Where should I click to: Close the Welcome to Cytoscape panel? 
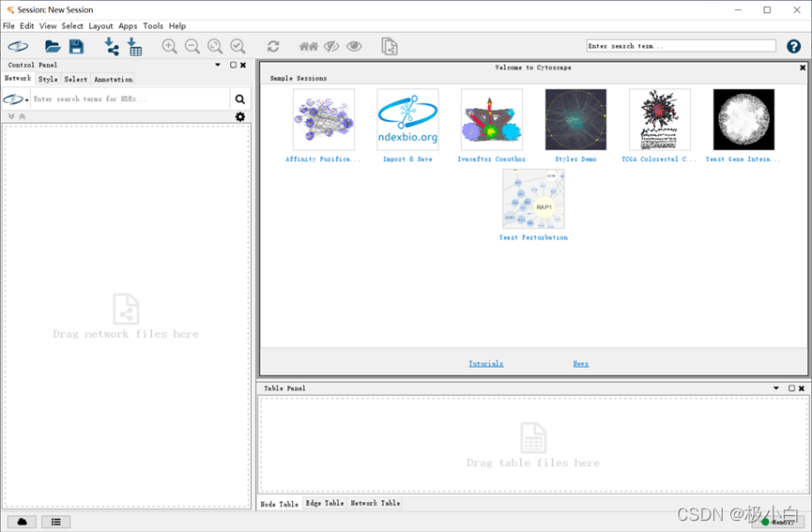click(803, 68)
